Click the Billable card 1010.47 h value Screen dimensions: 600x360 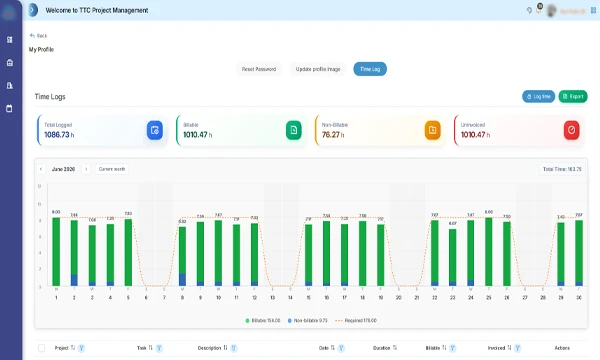click(197, 135)
